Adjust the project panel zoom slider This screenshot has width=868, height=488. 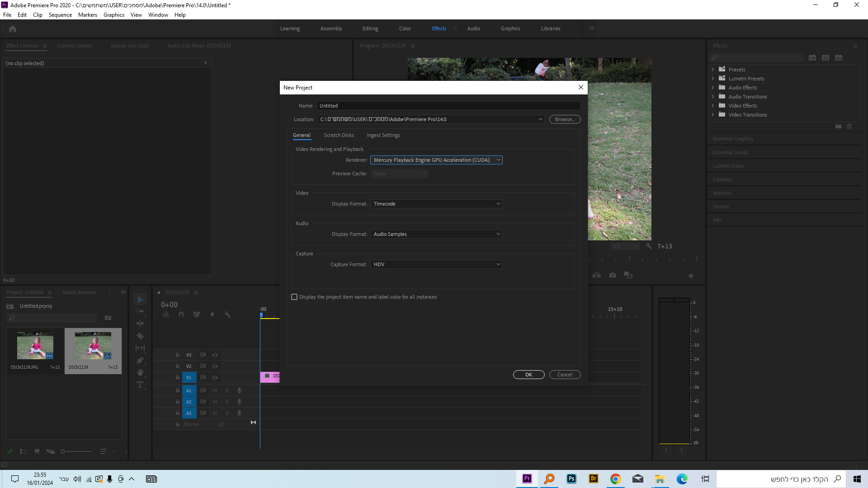point(63,451)
